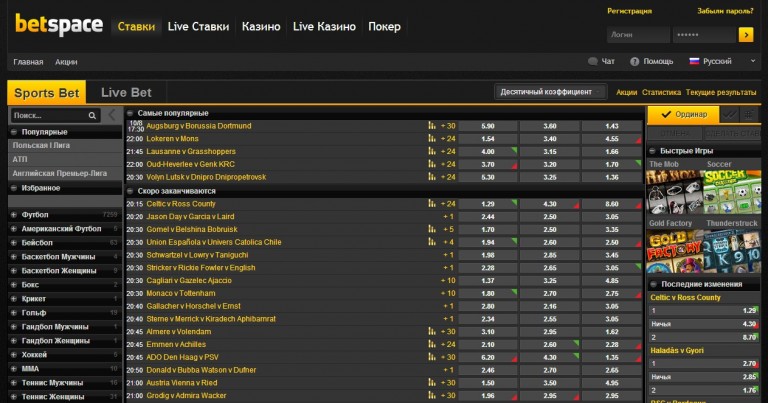Expand the Футбол sport category

[14, 214]
